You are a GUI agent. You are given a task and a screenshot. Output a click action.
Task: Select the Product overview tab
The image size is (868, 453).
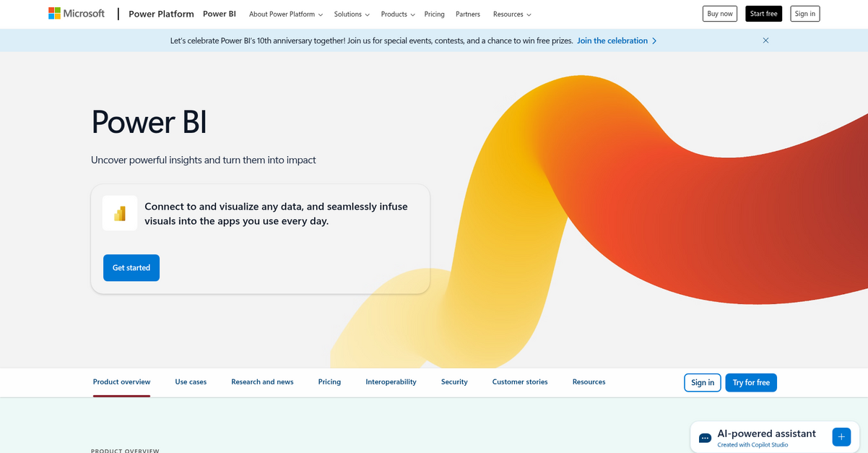[122, 381]
